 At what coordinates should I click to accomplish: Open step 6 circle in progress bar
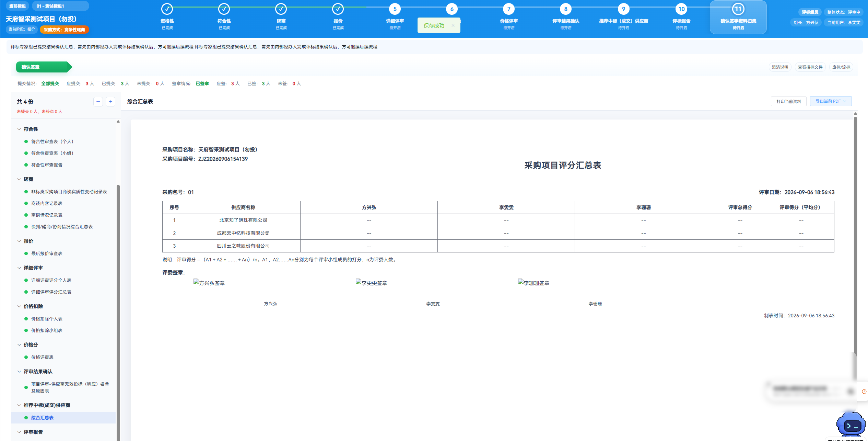click(x=452, y=9)
